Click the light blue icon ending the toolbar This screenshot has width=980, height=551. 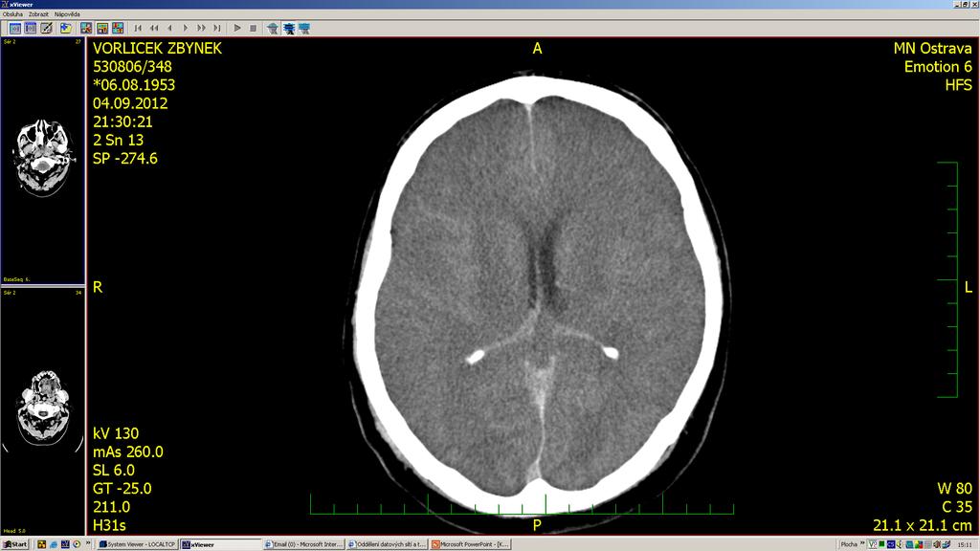[x=304, y=28]
